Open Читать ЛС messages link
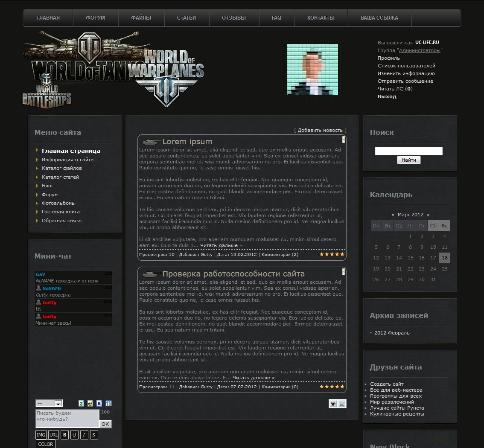 click(x=395, y=89)
